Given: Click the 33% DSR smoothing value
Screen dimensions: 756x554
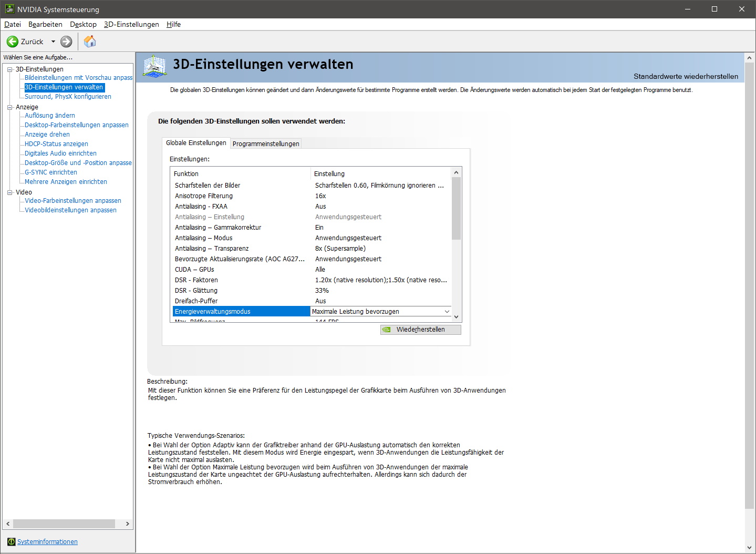Looking at the screenshot, I should coord(322,291).
